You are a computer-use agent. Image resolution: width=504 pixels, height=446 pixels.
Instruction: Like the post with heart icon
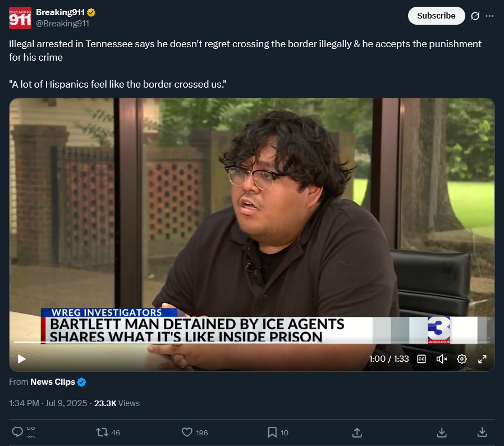click(187, 432)
